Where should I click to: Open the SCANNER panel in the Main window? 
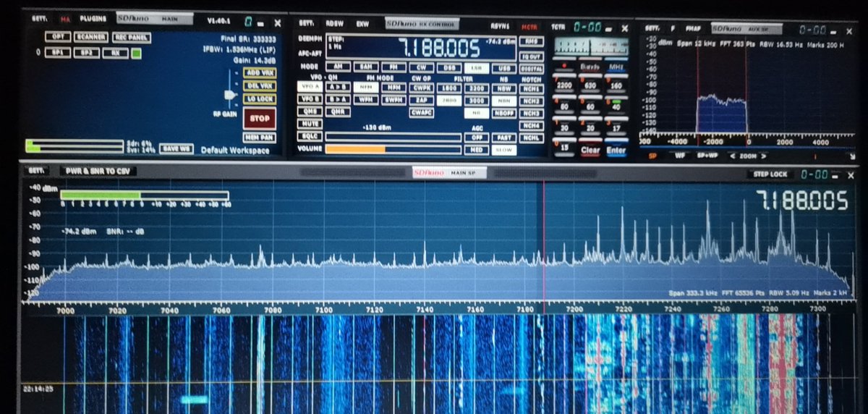click(91, 37)
